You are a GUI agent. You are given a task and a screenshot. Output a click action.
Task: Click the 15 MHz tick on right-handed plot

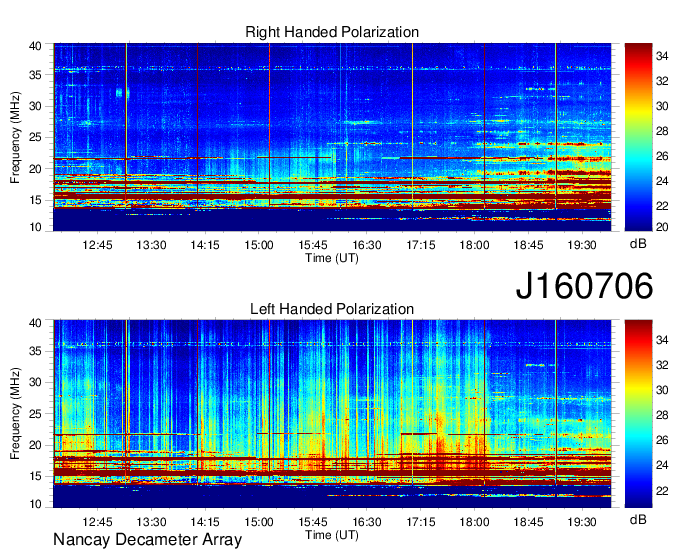36,200
